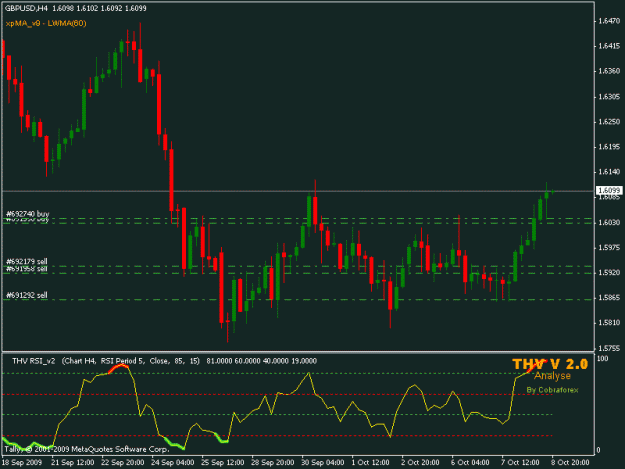Click the 0 label on RSI scale

point(598,450)
